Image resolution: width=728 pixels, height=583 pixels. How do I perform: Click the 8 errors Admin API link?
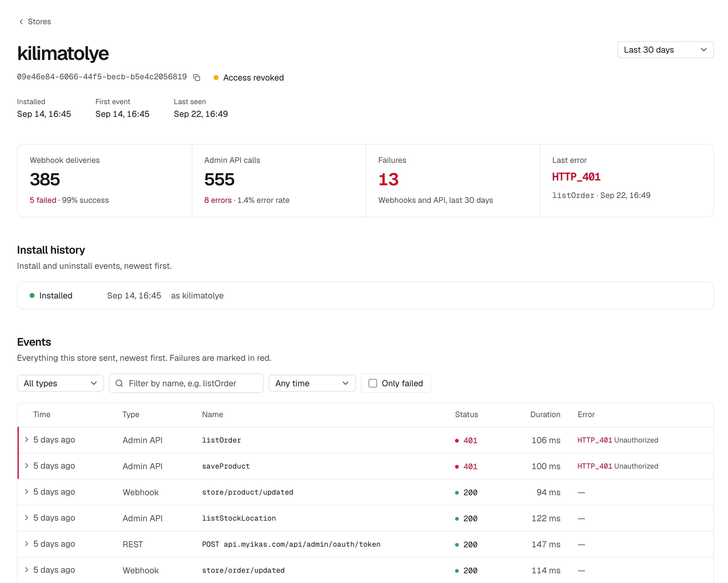click(218, 200)
